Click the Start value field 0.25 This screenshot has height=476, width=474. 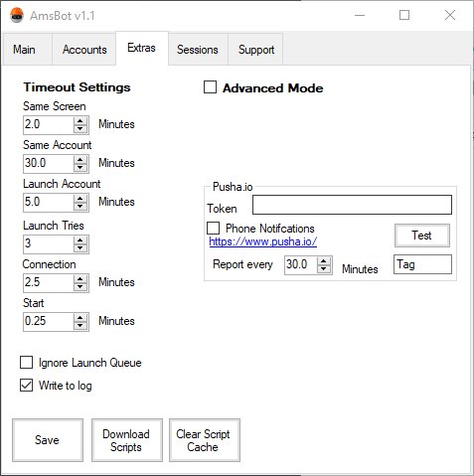[49, 322]
